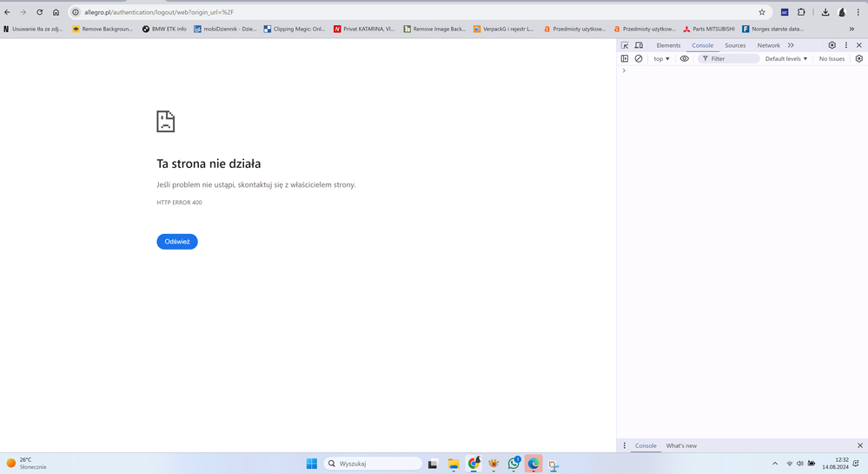This screenshot has width=868, height=474.
Task: Click the console Filter input field
Action: coord(732,59)
